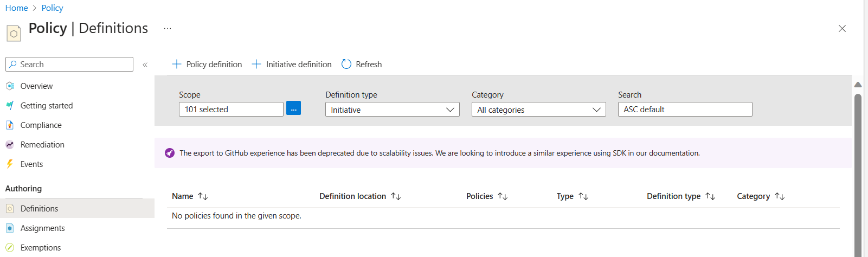Click the Exemptions icon in sidebar

pos(10,248)
